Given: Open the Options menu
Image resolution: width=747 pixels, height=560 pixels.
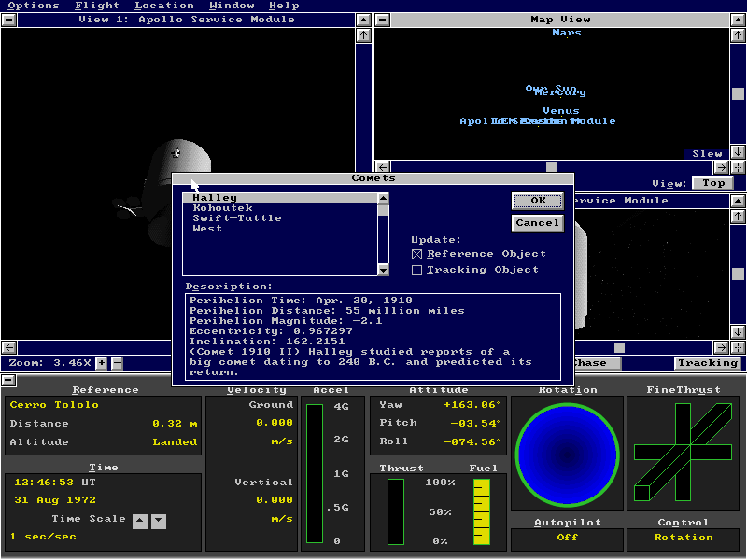Looking at the screenshot, I should tap(34, 6).
